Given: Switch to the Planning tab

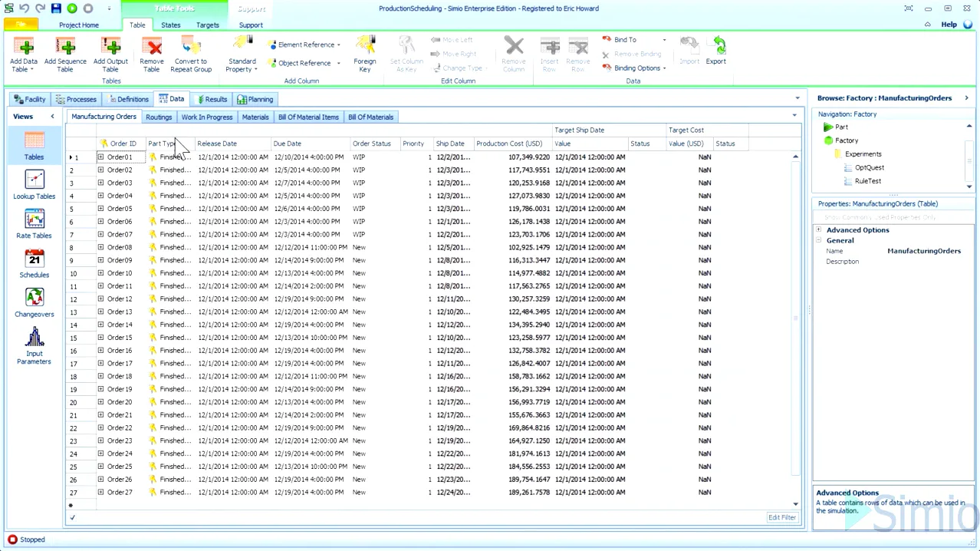Looking at the screenshot, I should click(x=255, y=99).
